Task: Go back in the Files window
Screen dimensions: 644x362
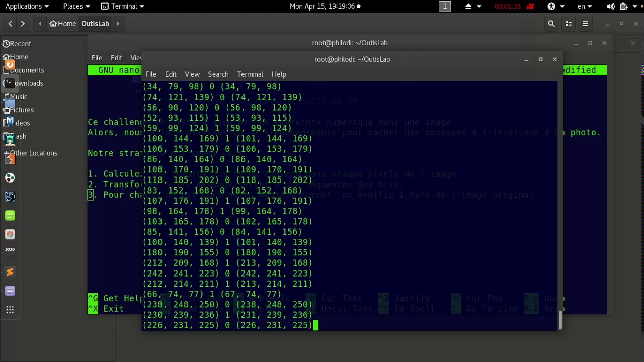Action: pyautogui.click(x=10, y=24)
